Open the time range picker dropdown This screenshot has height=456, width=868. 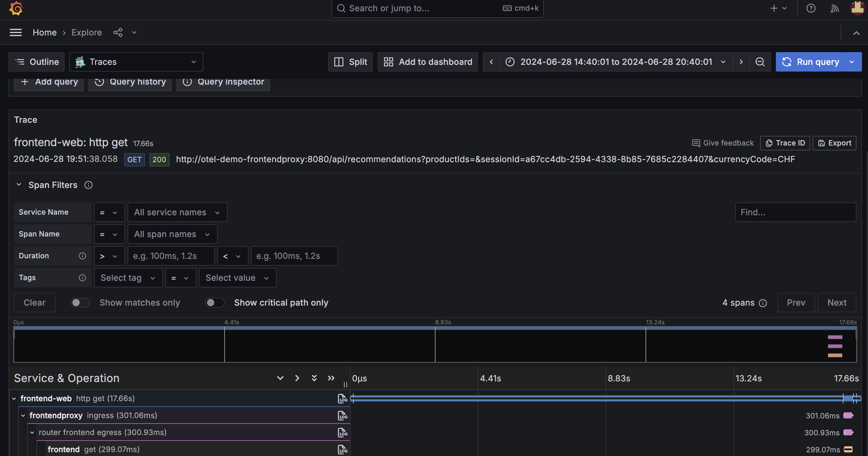point(616,62)
